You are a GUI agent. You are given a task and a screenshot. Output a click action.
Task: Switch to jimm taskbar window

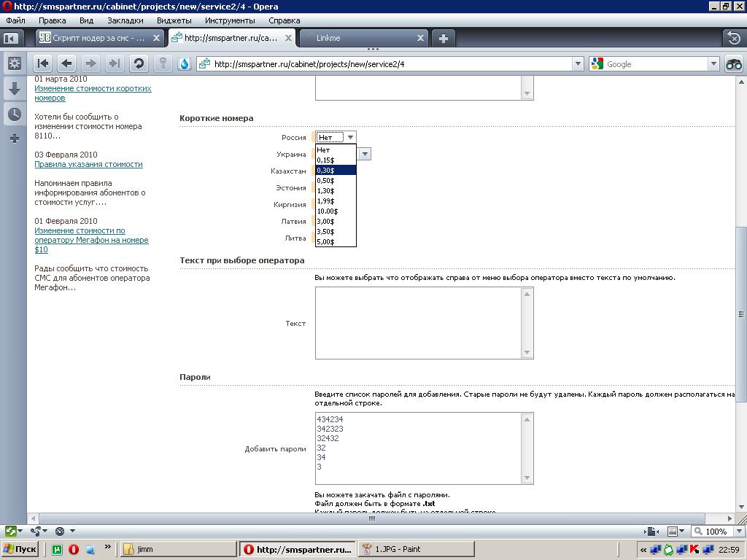click(x=178, y=549)
